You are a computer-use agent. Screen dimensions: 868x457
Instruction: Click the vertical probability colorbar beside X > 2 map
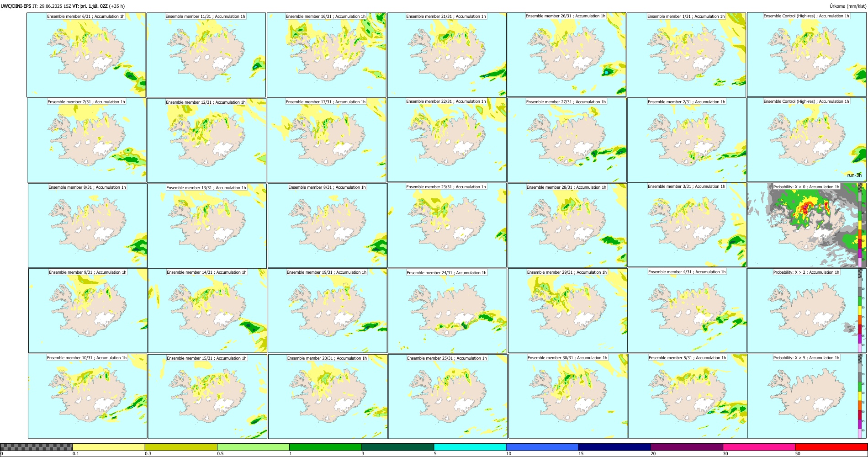coord(860,310)
